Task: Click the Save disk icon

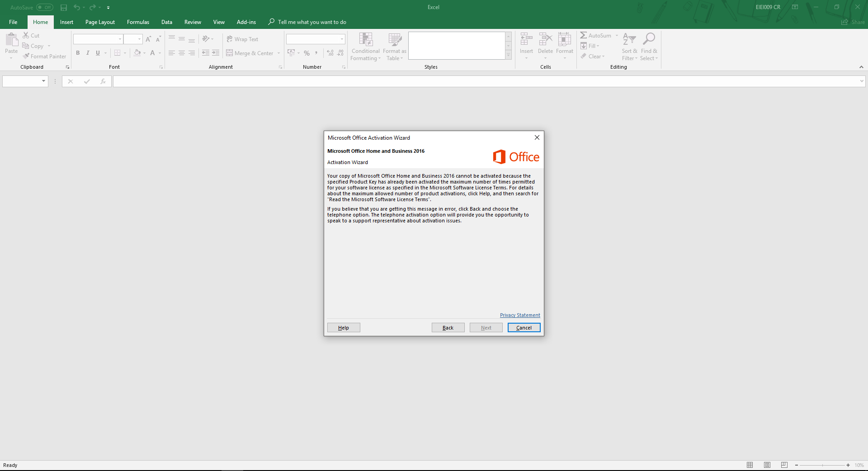Action: (64, 7)
